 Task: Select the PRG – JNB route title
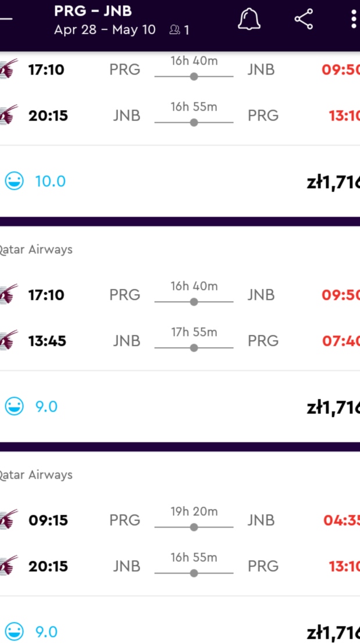point(92,11)
